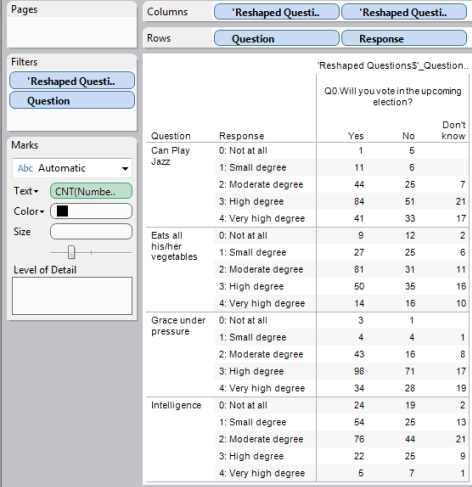Click the Don't know column header
Viewport: 472px width, 487px height.
(x=453, y=130)
